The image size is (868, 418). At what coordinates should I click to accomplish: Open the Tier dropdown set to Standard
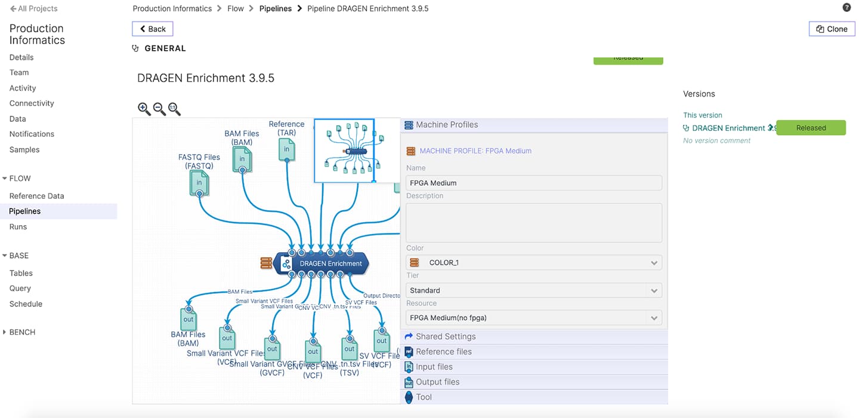[533, 290]
